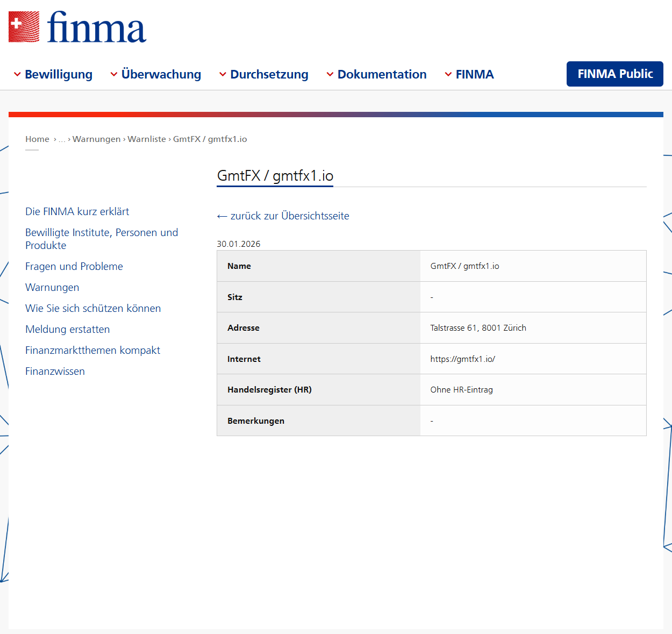Click the left arrow before zurück
This screenshot has height=634, width=672.
click(x=222, y=216)
